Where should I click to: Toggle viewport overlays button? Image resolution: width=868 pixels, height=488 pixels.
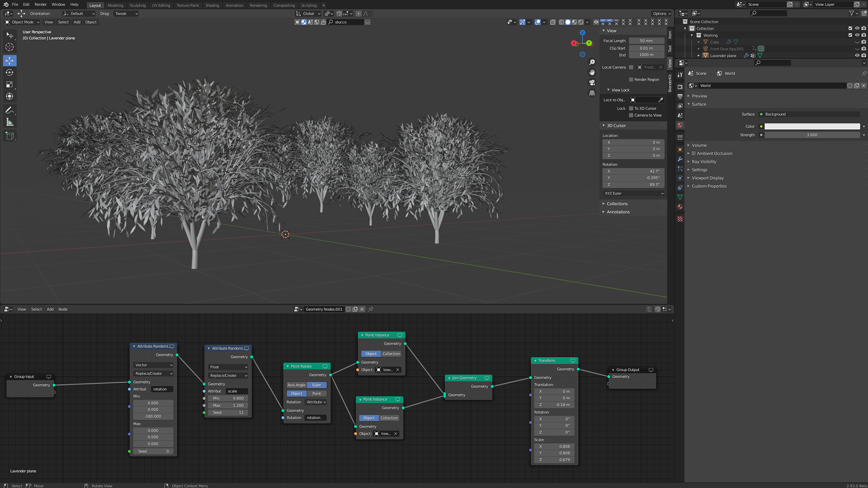(x=538, y=22)
